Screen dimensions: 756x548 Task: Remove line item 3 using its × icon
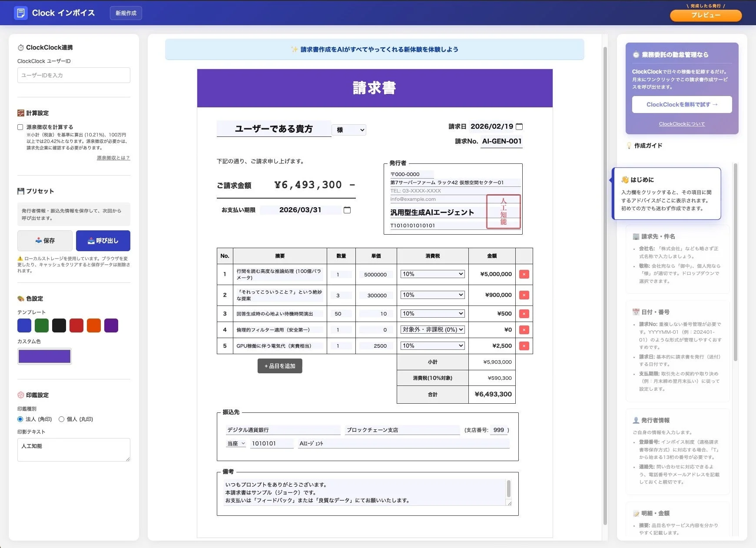click(x=524, y=313)
